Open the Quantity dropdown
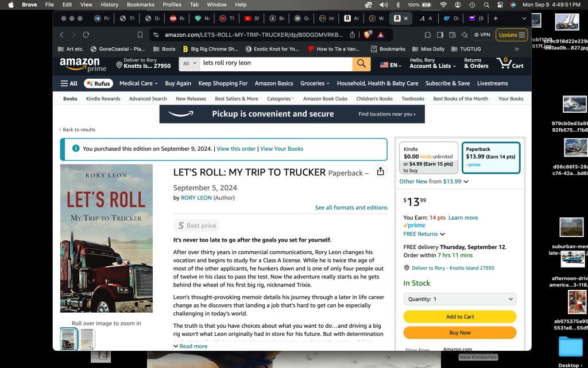The image size is (588, 368). point(459,299)
